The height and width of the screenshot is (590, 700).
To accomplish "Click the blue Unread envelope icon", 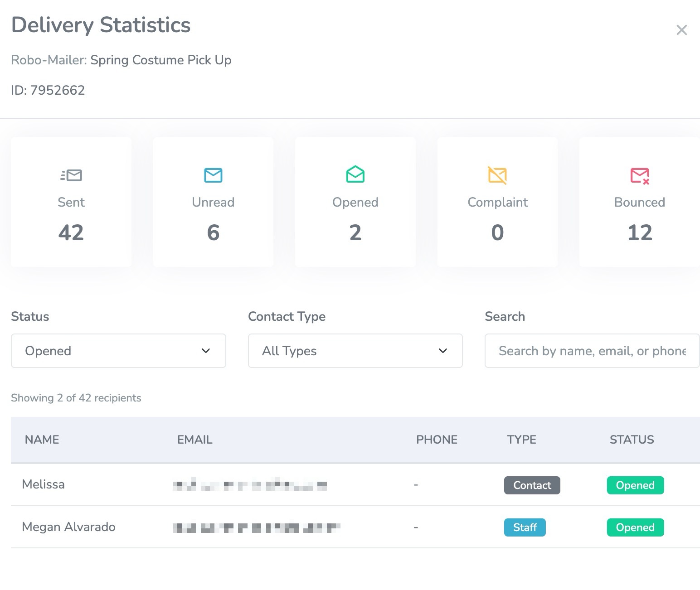I will tap(213, 175).
